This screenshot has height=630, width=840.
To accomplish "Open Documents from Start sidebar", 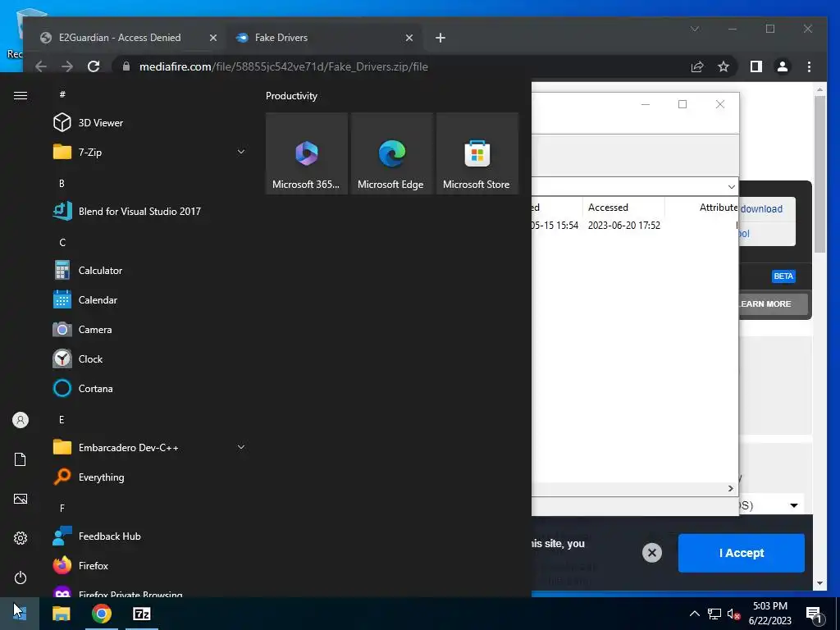I will point(21,459).
